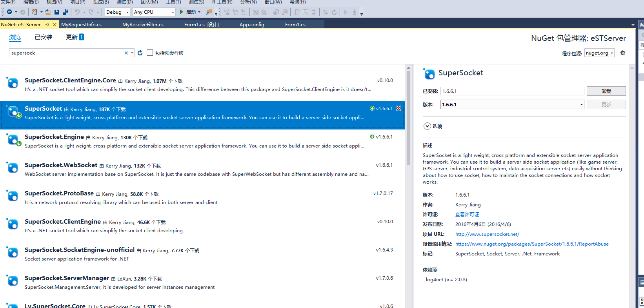Open NuGet package source settings gear
This screenshot has height=308, width=644.
(622, 53)
